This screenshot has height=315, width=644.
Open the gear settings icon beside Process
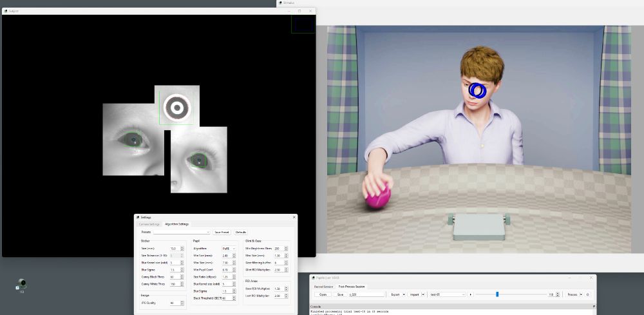(587, 294)
